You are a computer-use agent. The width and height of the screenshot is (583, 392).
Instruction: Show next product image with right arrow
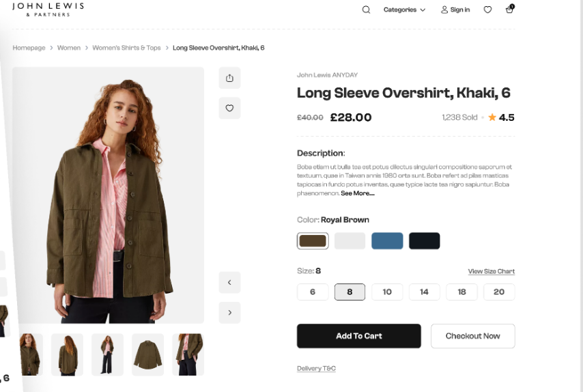[229, 312]
